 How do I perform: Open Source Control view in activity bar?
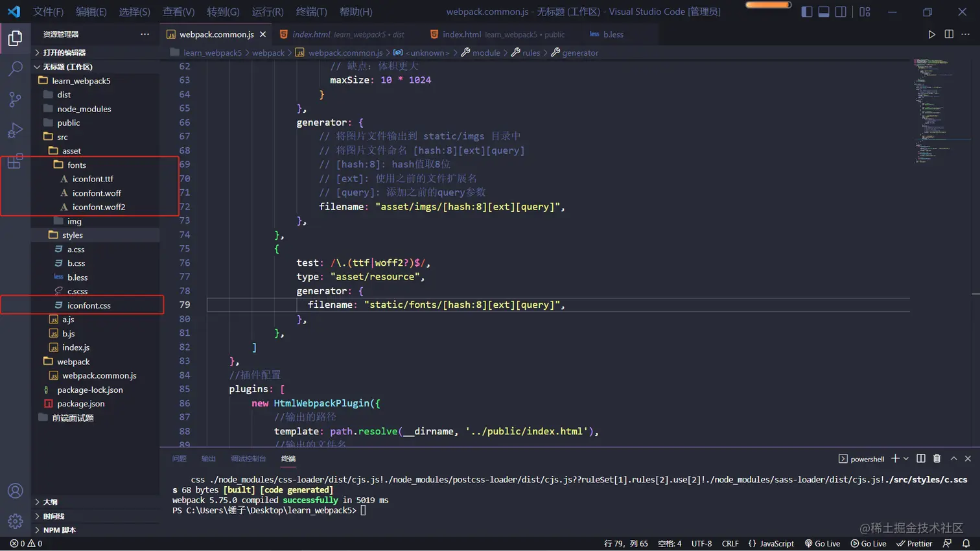[x=15, y=99]
